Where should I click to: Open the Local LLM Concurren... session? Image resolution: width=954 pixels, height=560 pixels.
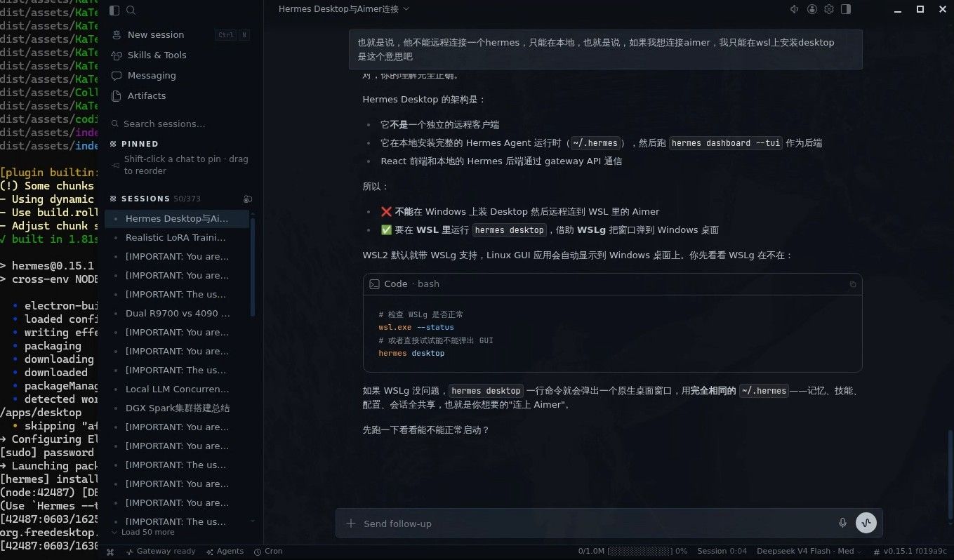177,389
